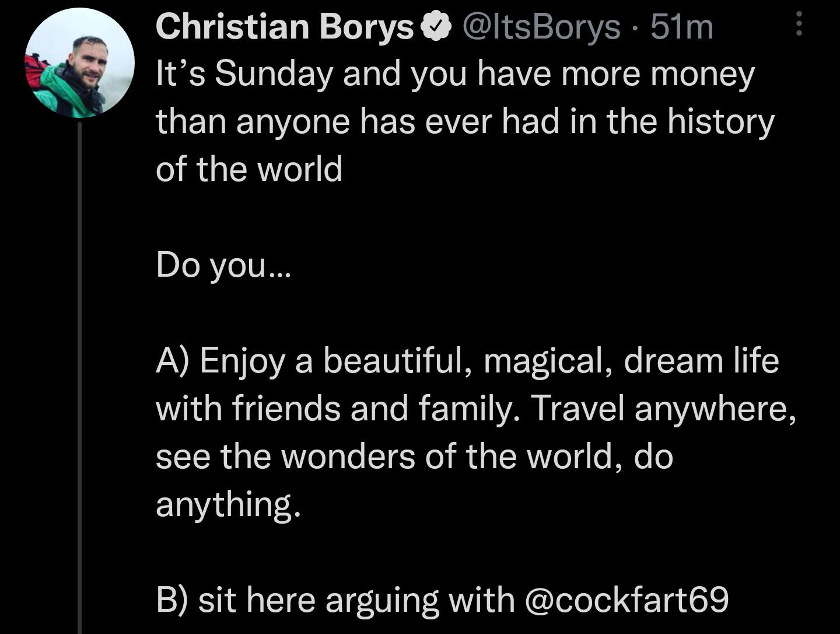
Task: Open Christian Borys's profile picture
Action: click(79, 63)
